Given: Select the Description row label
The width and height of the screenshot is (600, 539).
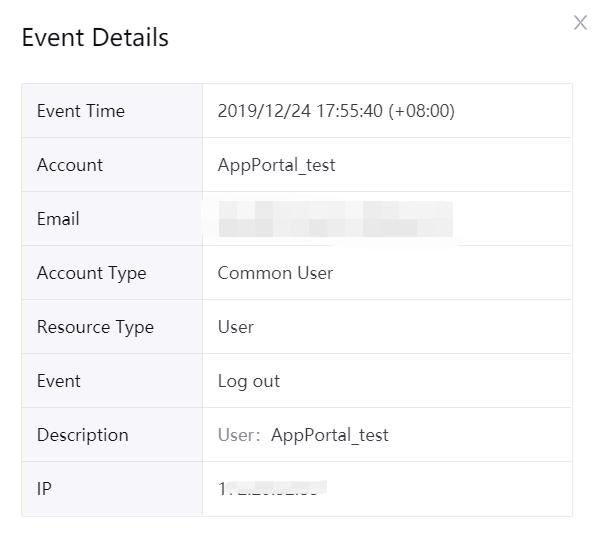Looking at the screenshot, I should [x=82, y=435].
